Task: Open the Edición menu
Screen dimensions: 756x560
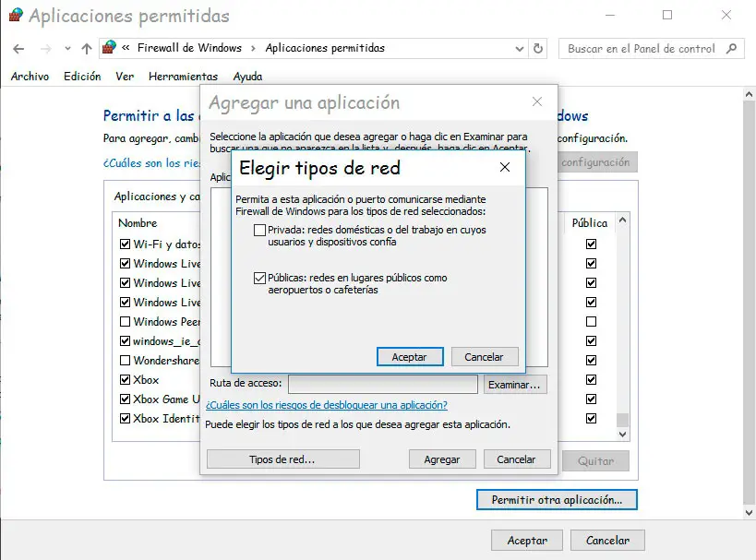Action: [82, 77]
